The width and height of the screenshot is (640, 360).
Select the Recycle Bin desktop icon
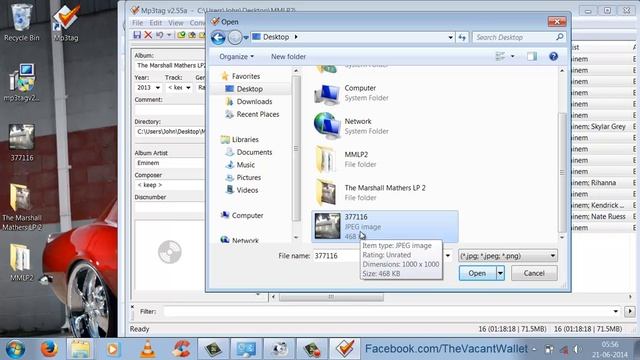pos(22,22)
